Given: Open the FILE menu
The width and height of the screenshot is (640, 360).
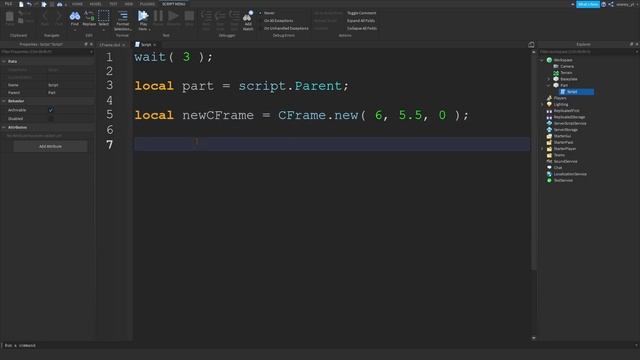Looking at the screenshot, I should click(8, 4).
